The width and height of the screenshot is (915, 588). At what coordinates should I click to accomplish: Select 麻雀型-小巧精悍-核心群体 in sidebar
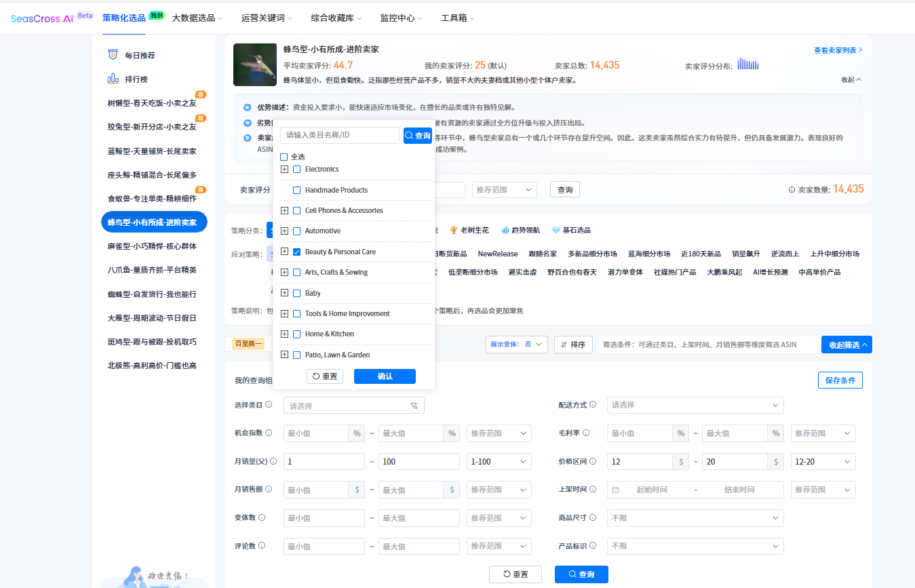point(152,246)
